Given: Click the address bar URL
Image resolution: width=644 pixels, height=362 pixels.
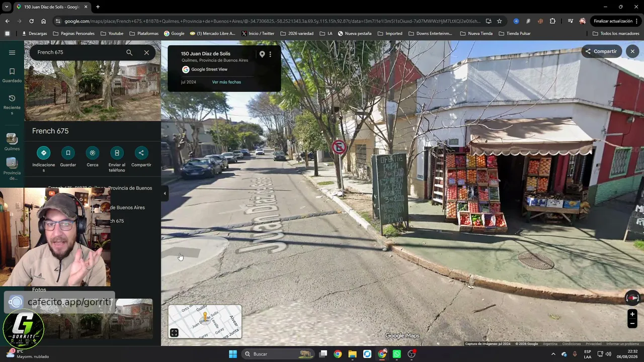Looking at the screenshot, I should 272,21.
